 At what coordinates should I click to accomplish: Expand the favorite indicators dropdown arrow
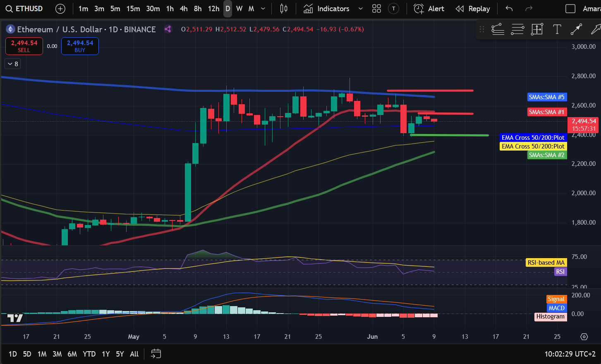pyautogui.click(x=361, y=9)
